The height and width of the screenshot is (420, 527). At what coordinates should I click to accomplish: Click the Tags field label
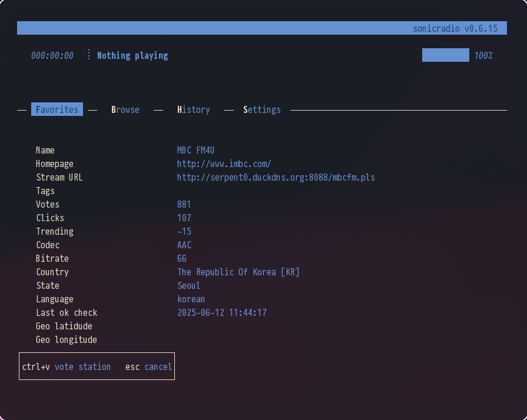(x=45, y=191)
